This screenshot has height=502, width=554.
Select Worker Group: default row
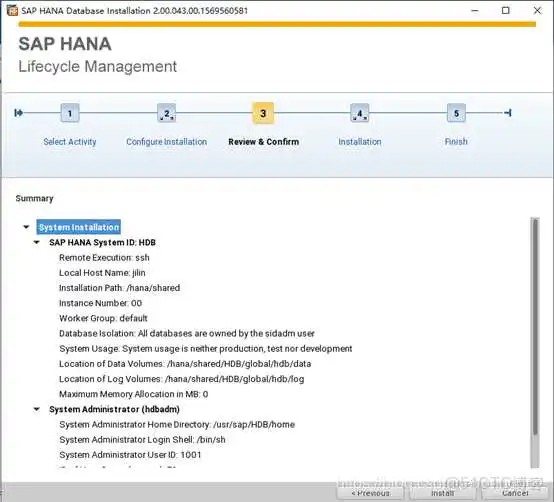pyautogui.click(x=103, y=318)
